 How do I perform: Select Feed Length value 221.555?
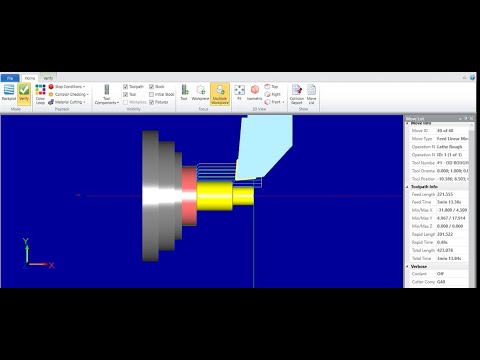coord(445,194)
